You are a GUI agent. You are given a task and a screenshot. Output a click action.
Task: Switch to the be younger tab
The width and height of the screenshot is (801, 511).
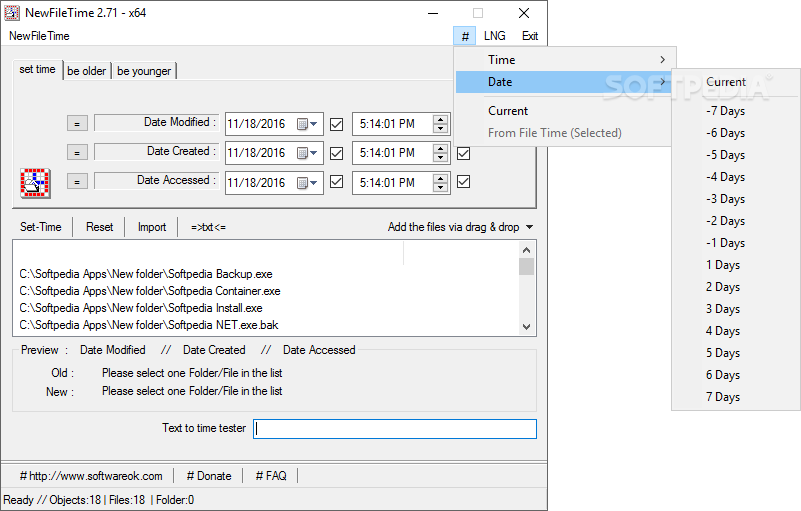[144, 71]
